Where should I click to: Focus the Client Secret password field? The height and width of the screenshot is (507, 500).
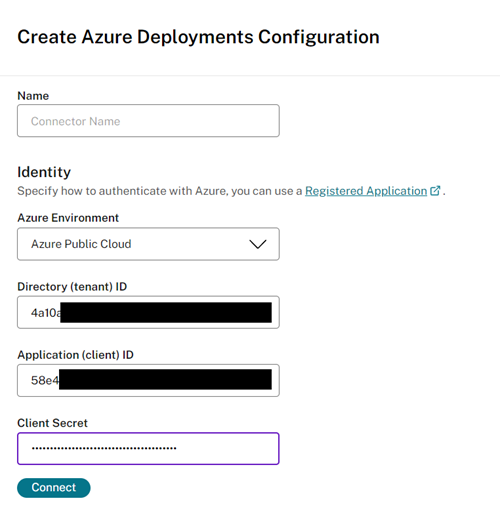(148, 448)
